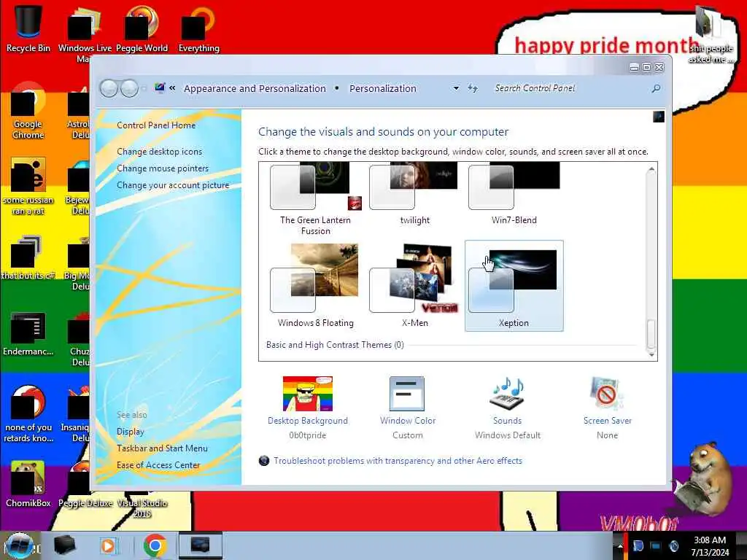Open the dark folder taskbar icon
Screen dimensions: 747x560
pyautogui.click(x=64, y=545)
